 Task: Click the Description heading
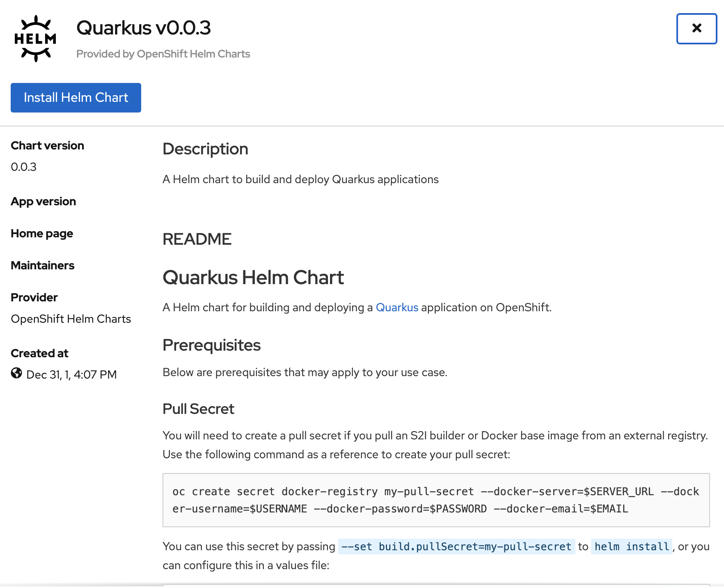pos(205,149)
